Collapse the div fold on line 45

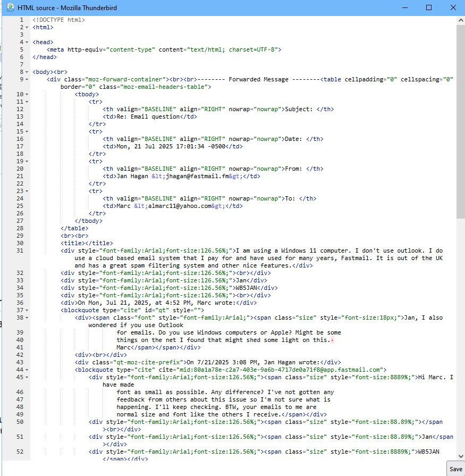point(27,377)
